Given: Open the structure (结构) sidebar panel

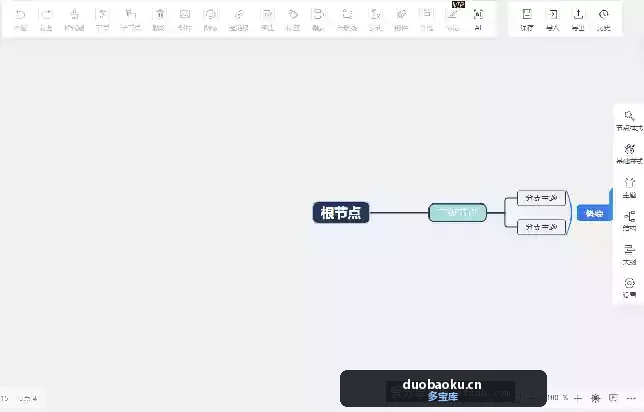Looking at the screenshot, I should tap(629, 221).
